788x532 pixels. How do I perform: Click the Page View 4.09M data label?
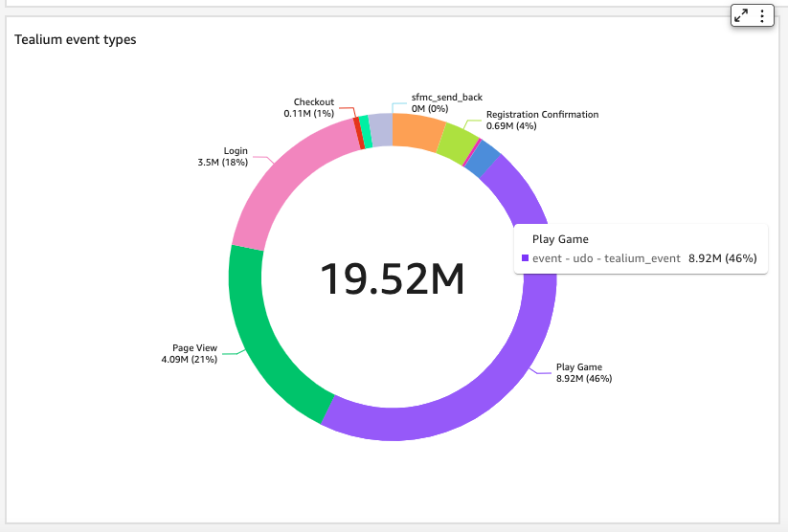point(189,354)
